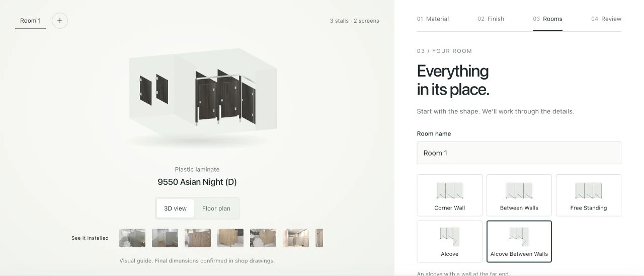Click the 'See it installed' label

(x=90, y=238)
